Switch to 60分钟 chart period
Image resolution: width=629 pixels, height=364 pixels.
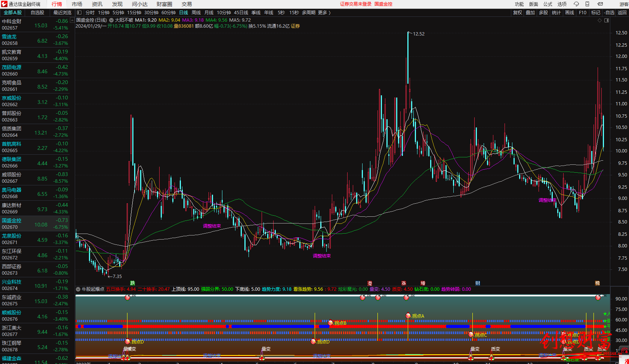point(169,13)
